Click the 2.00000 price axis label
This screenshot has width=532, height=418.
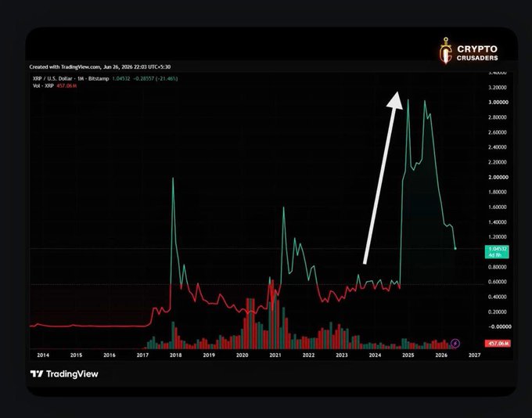[498, 177]
